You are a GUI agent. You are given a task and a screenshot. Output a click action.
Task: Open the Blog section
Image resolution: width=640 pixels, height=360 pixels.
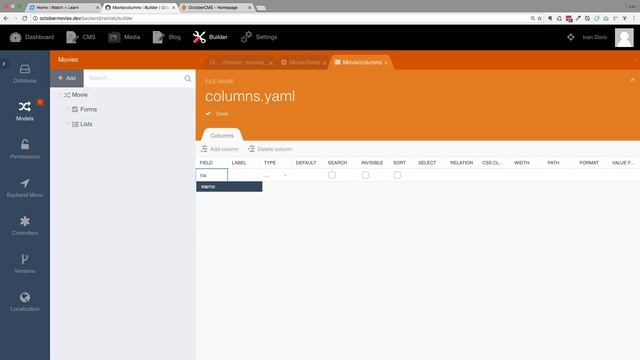coord(167,37)
